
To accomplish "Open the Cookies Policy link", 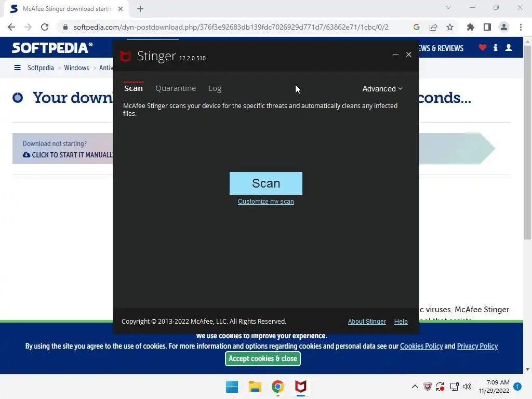I will (421, 346).
